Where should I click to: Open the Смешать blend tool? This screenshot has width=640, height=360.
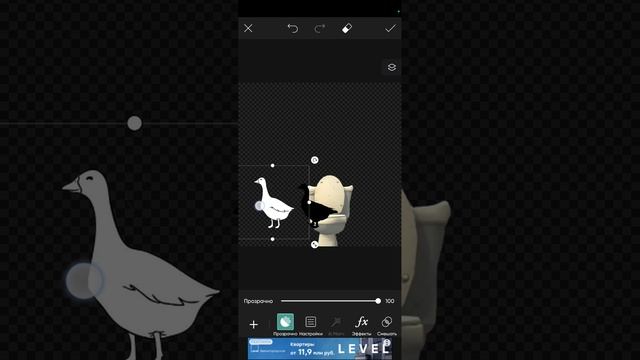(x=387, y=325)
